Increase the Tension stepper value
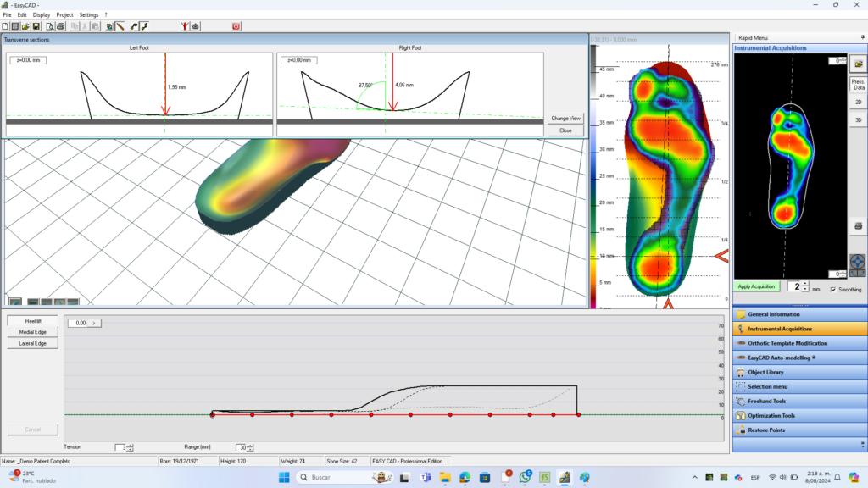The height and width of the screenshot is (488, 868). pos(131,445)
